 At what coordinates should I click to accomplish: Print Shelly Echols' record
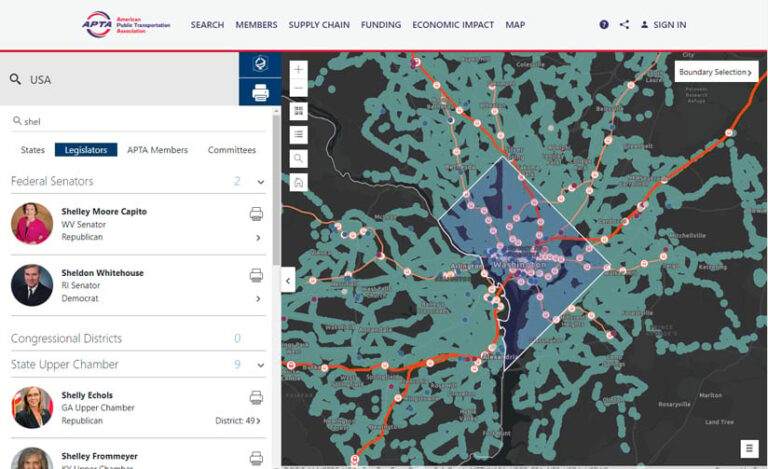tap(256, 398)
